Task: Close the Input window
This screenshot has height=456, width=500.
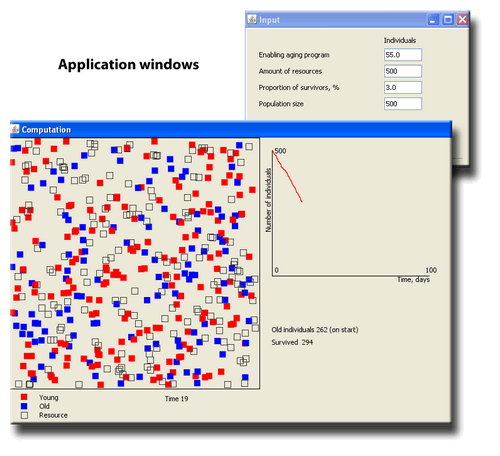Action: (462, 20)
